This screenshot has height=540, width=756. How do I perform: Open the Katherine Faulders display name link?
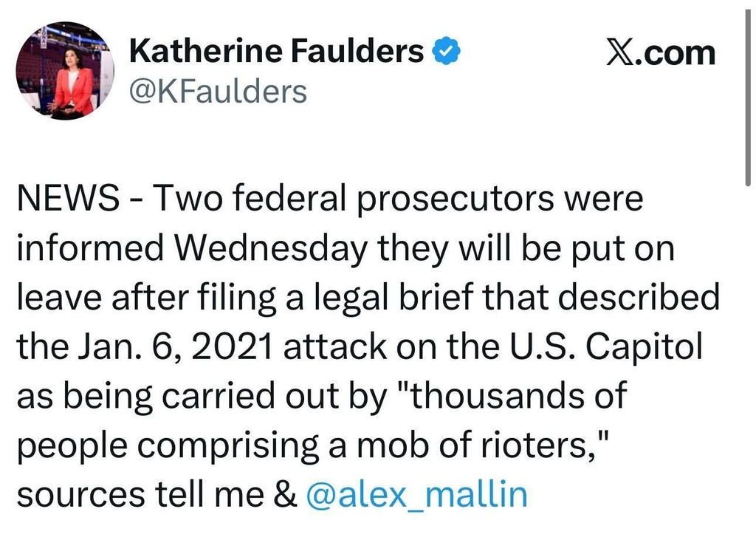[x=276, y=52]
